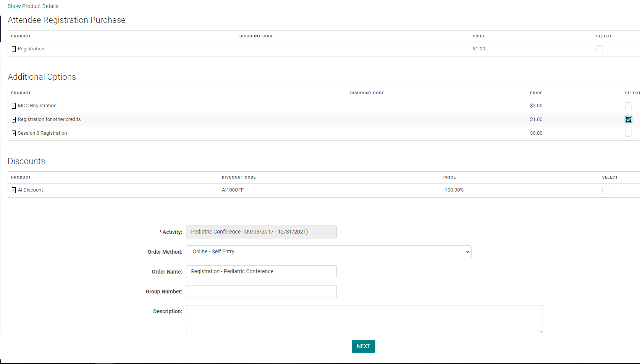The width and height of the screenshot is (640, 364).
Task: Select the Ai Discount checkbox
Action: pyautogui.click(x=605, y=190)
